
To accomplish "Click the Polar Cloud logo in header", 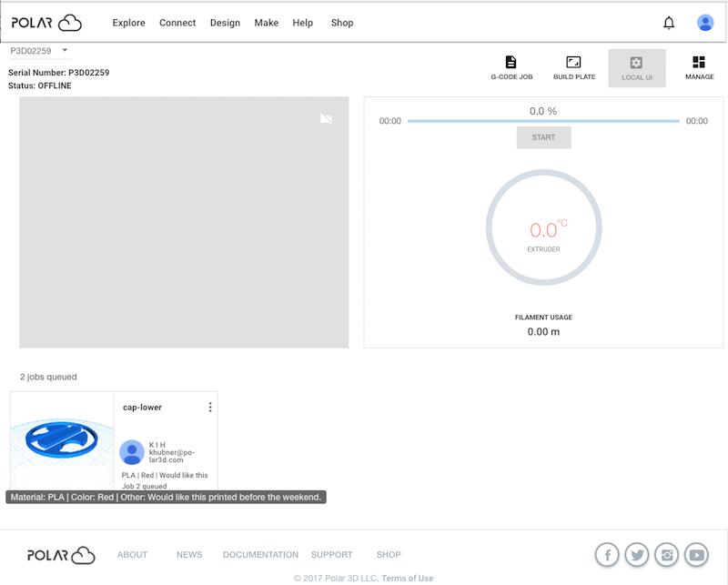I will click(x=46, y=23).
